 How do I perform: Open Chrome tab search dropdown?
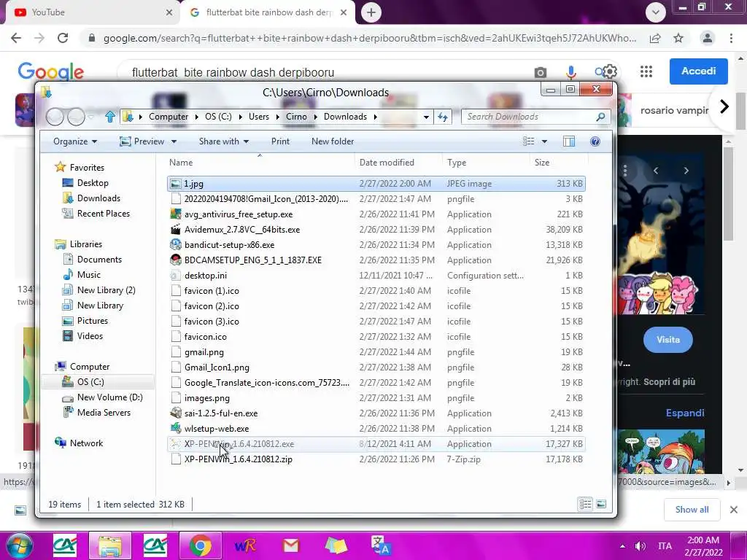(656, 12)
